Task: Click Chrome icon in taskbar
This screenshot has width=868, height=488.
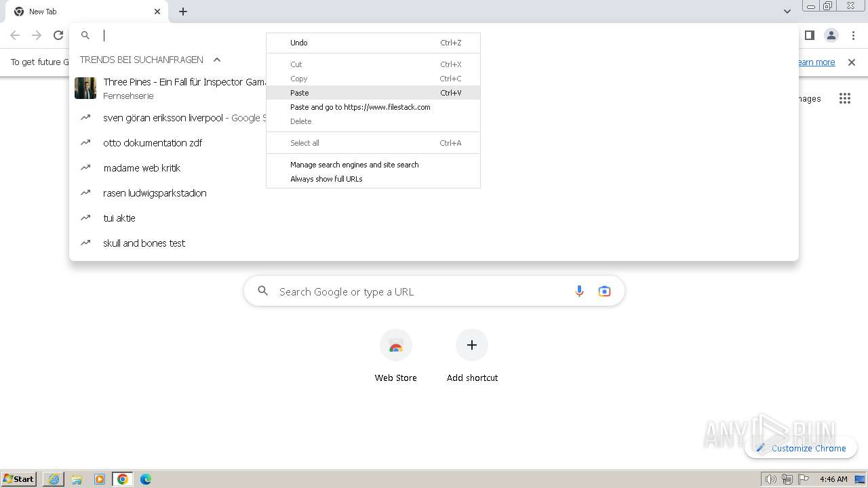Action: coord(123,479)
